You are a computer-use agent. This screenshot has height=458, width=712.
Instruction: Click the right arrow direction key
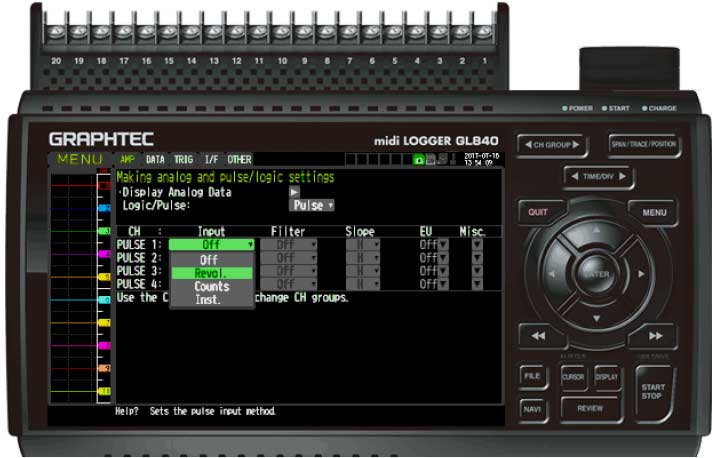pos(641,274)
